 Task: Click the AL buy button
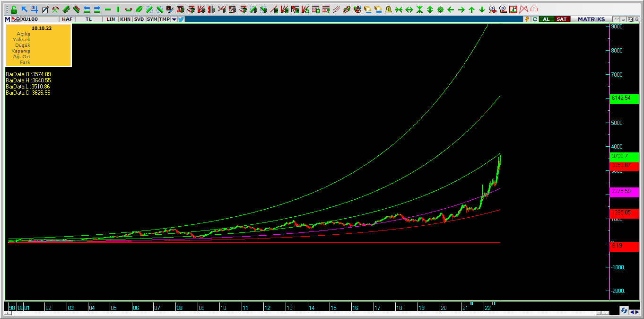coord(546,19)
